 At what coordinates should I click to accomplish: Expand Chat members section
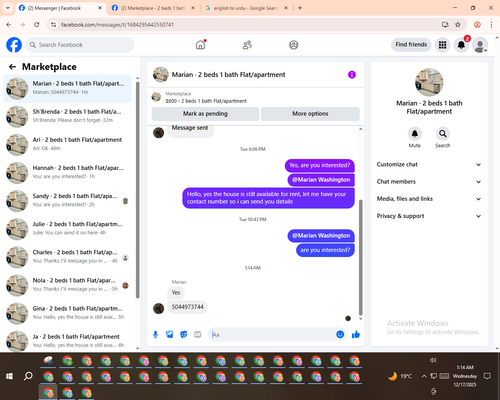point(429,182)
